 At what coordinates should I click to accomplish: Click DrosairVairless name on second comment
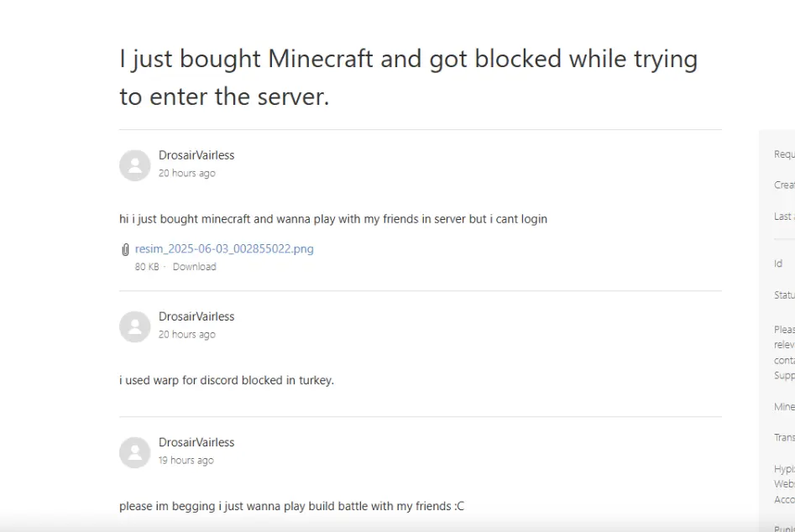[196, 316]
